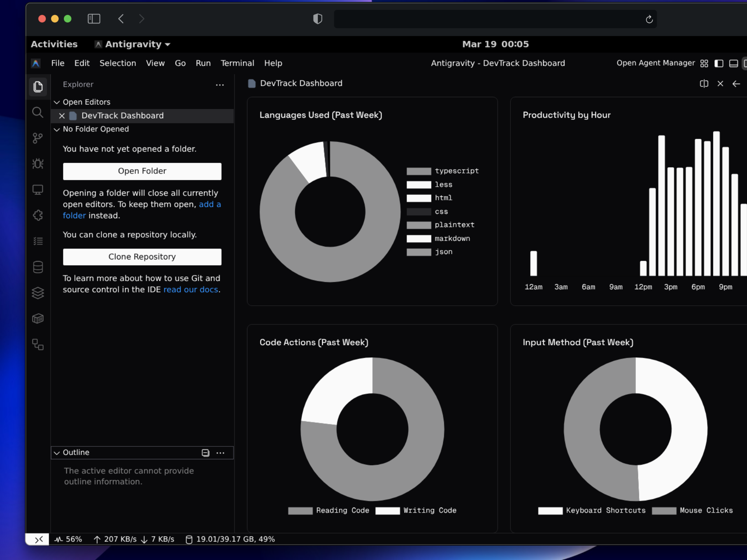Open the Remote Explorer monitor icon
This screenshot has height=560, width=747.
pos(38,189)
